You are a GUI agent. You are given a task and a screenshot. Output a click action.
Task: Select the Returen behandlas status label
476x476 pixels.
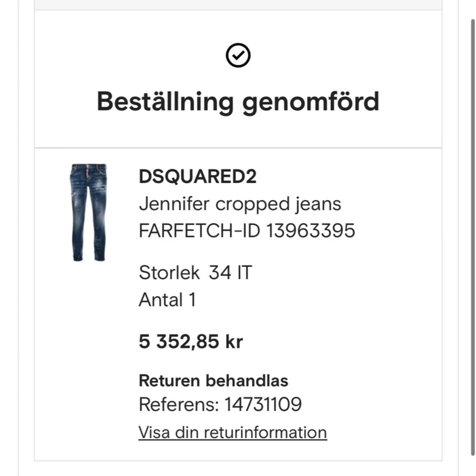(x=213, y=380)
